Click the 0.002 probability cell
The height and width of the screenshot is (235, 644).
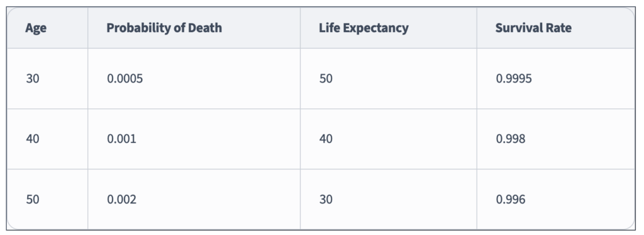point(194,199)
